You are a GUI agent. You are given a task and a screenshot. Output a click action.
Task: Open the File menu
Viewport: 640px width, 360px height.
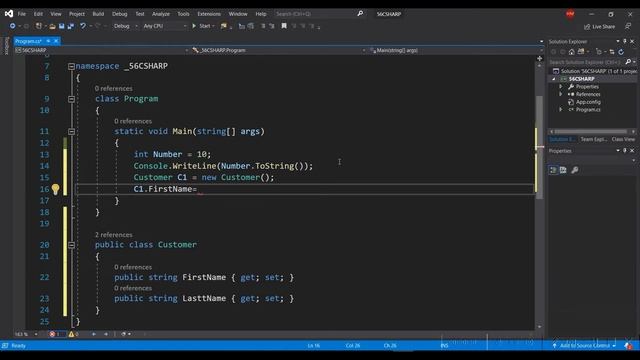coord(22,14)
